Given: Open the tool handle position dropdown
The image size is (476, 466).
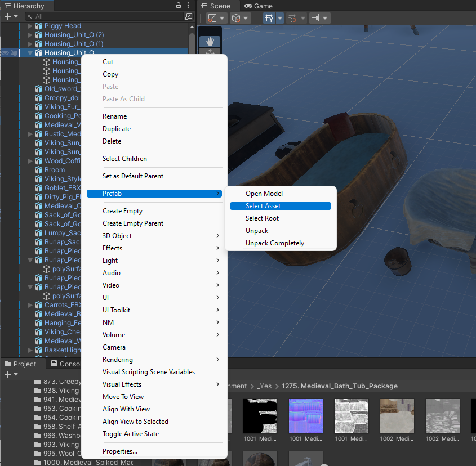Looking at the screenshot, I should tap(216, 18).
